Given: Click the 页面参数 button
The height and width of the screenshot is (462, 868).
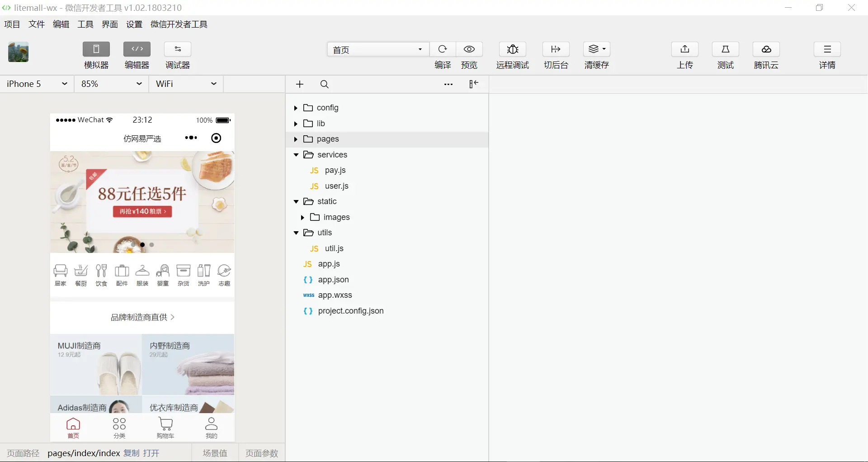Looking at the screenshot, I should pos(262,453).
